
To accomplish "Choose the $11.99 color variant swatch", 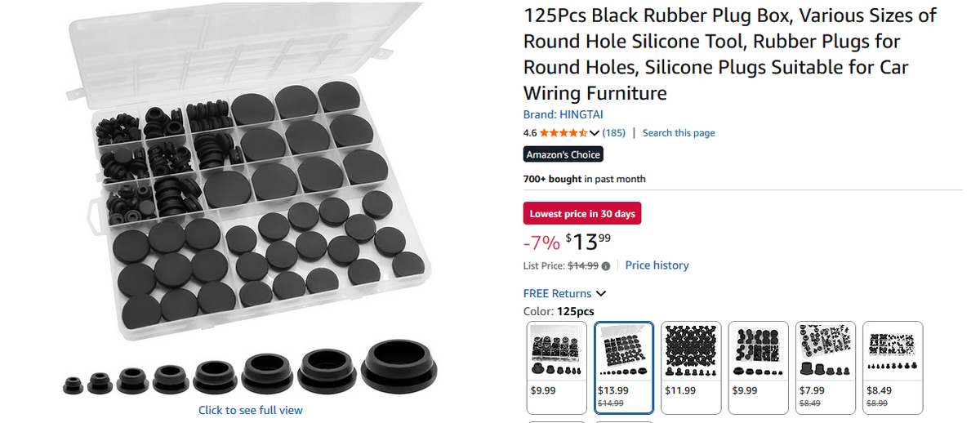I will point(691,367).
